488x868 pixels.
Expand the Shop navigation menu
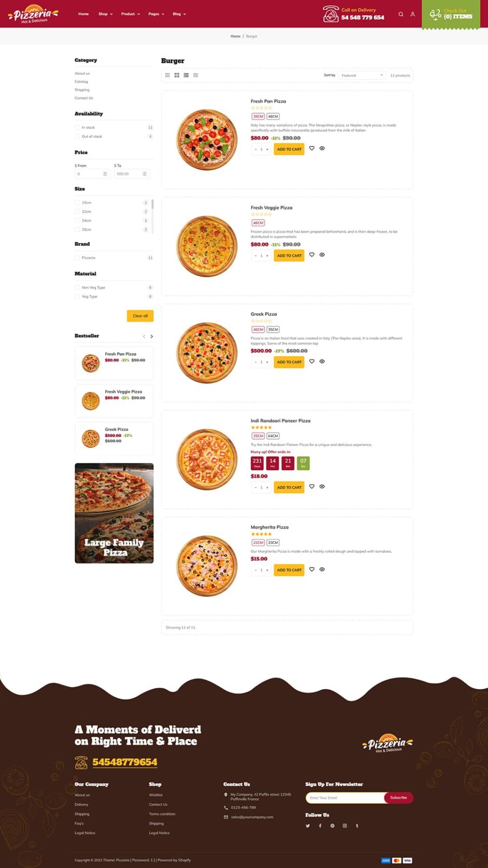pos(105,14)
